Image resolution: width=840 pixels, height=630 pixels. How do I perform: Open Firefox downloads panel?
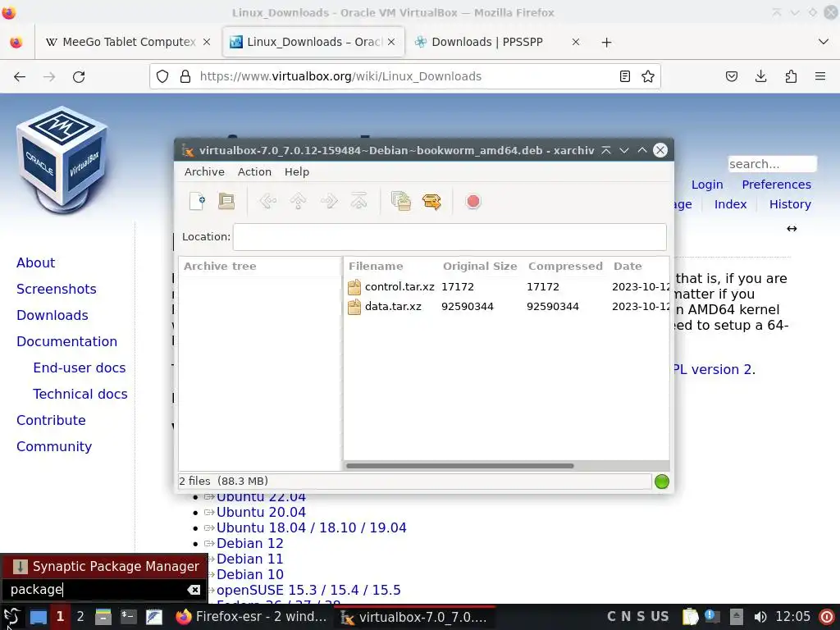[760, 76]
